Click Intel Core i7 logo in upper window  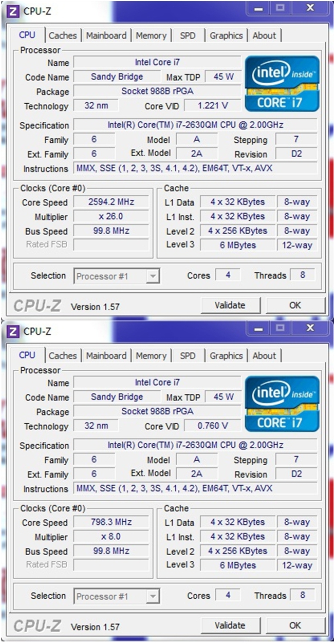[282, 83]
